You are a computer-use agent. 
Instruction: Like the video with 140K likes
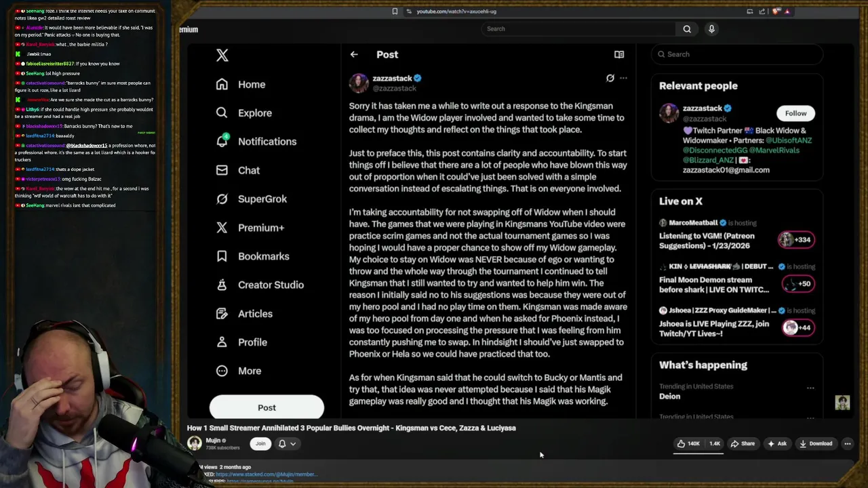click(688, 444)
